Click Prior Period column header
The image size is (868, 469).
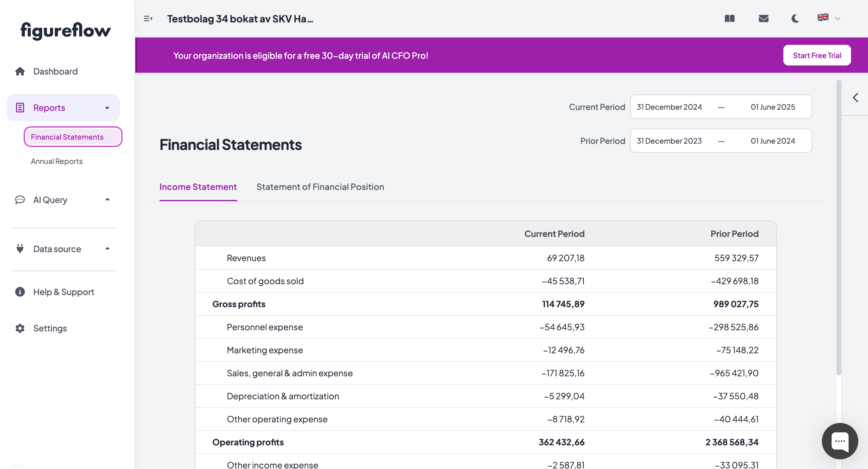coord(735,234)
